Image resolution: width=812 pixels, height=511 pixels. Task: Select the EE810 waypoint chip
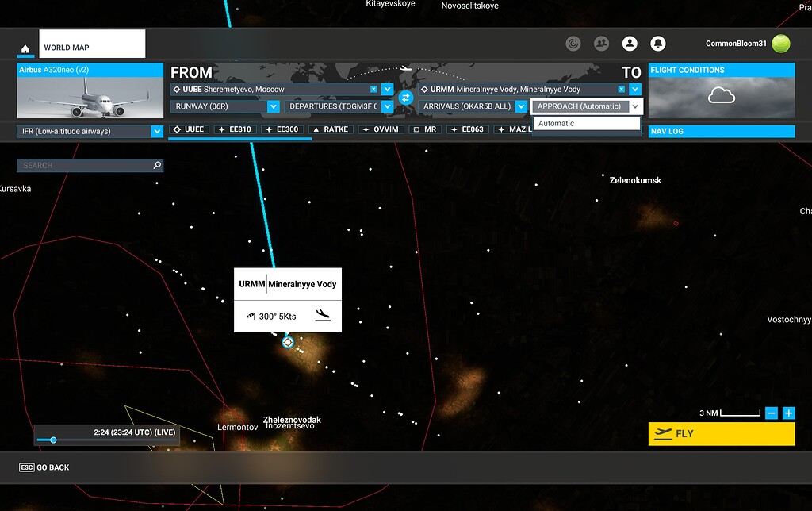[x=235, y=129]
